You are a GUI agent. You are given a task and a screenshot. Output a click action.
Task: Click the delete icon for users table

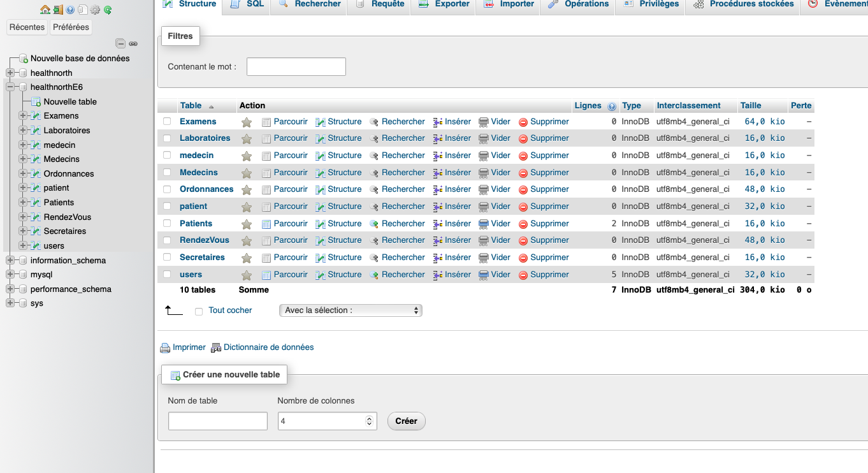pyautogui.click(x=523, y=275)
